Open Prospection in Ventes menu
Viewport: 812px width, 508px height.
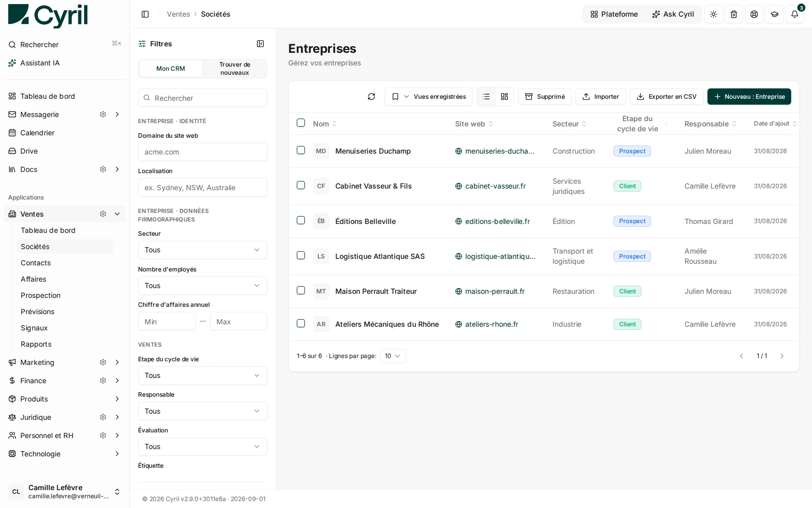41,295
